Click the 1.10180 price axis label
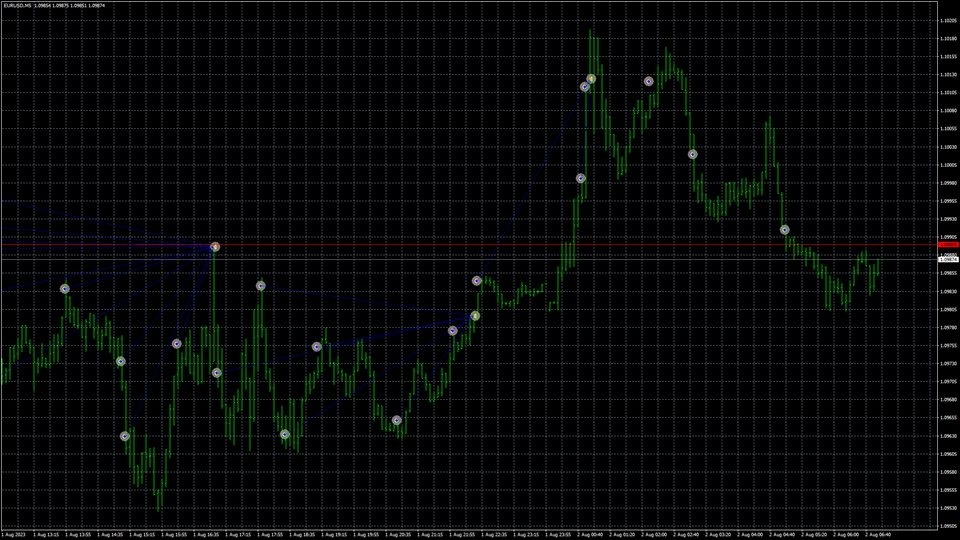Image resolution: width=960 pixels, height=540 pixels. pyautogui.click(x=948, y=39)
